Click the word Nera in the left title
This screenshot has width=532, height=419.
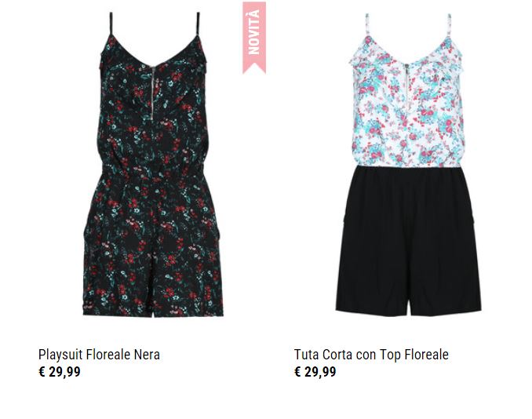147,355
